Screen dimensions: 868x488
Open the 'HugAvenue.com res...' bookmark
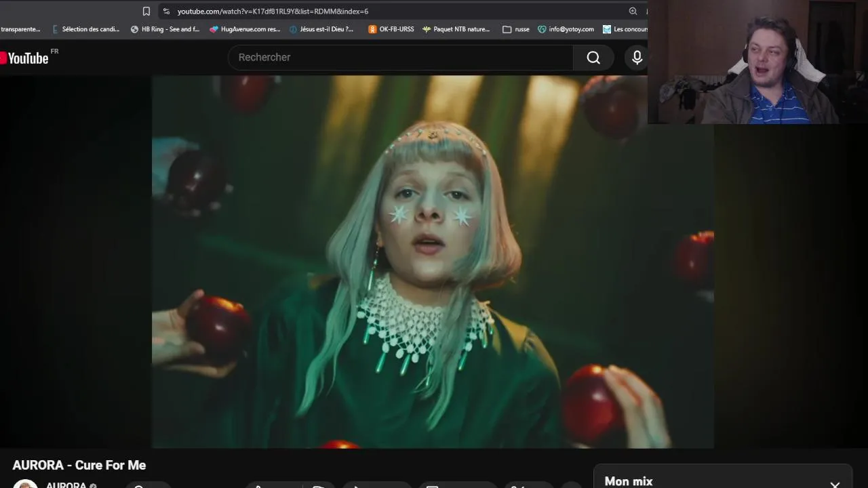(x=245, y=29)
